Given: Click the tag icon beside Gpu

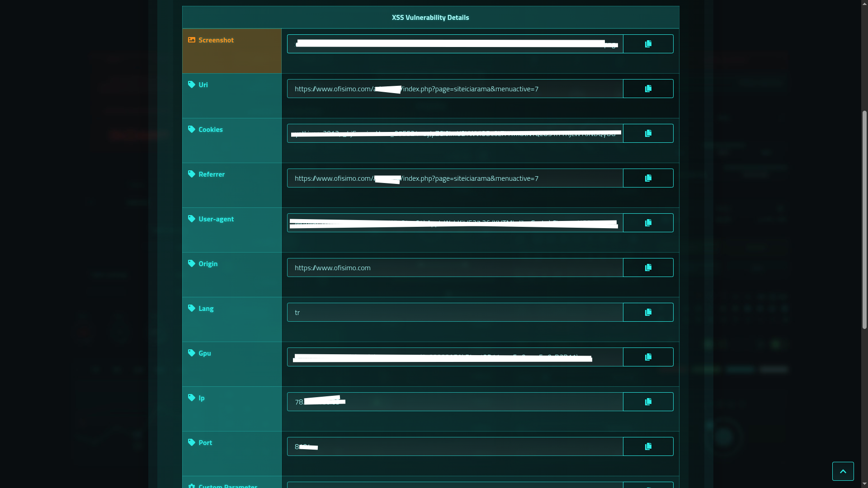Looking at the screenshot, I should pos(192,353).
